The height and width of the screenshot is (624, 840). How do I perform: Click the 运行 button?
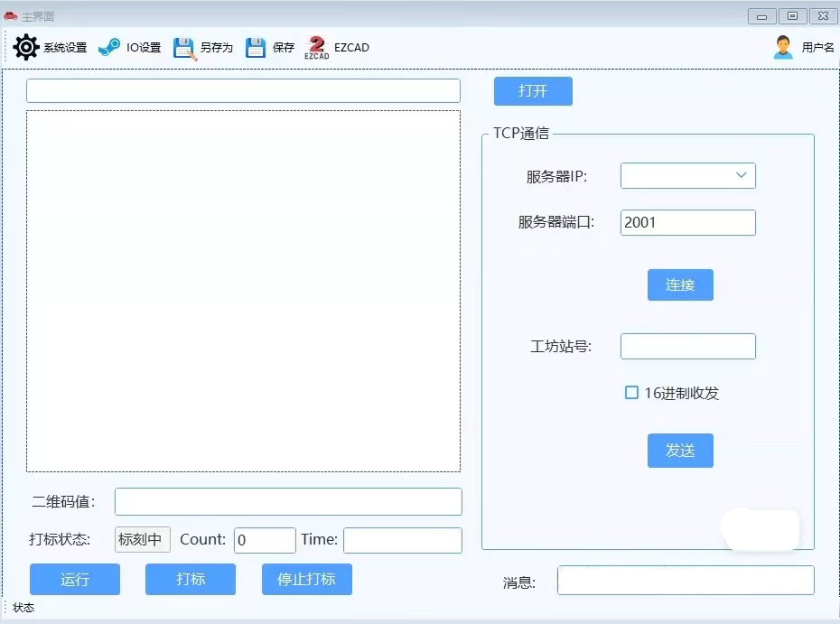(75, 579)
